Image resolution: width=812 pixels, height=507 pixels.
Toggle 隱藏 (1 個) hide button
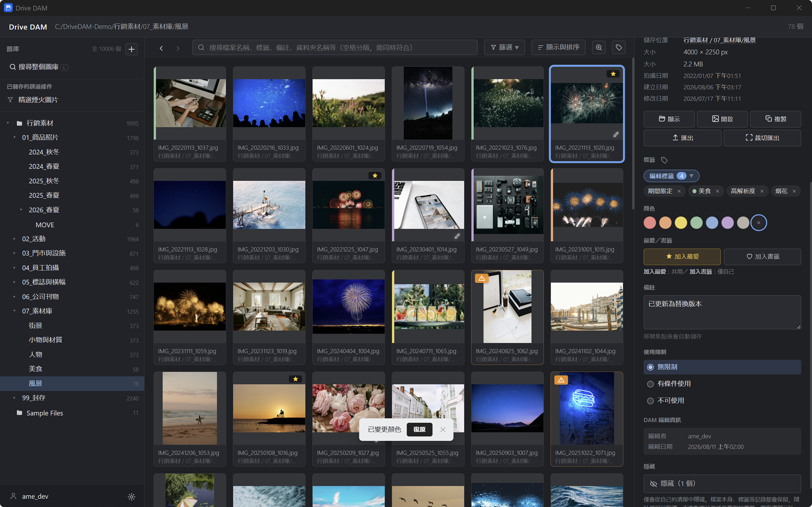coord(722,483)
